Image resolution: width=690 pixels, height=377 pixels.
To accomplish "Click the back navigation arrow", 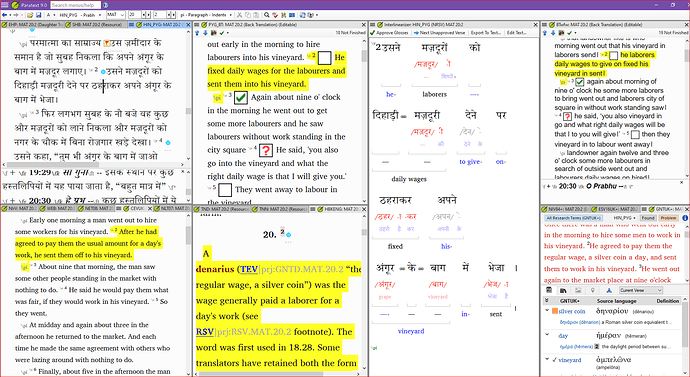I will [4, 15].
